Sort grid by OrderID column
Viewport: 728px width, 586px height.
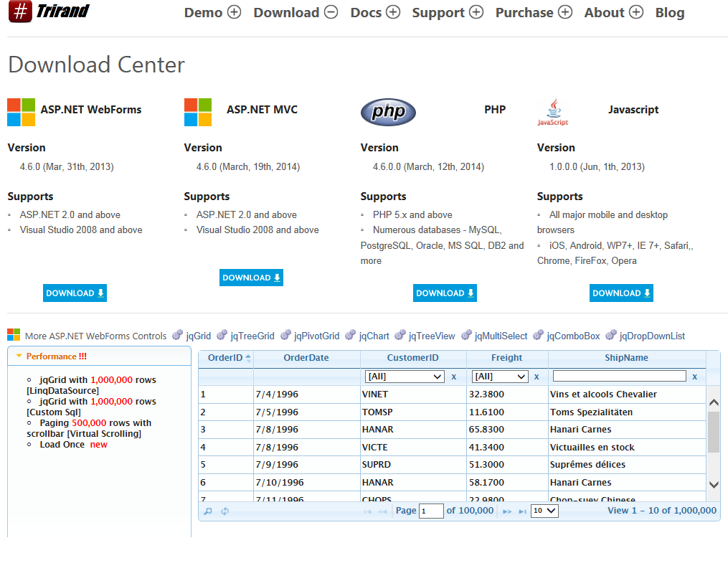point(226,357)
